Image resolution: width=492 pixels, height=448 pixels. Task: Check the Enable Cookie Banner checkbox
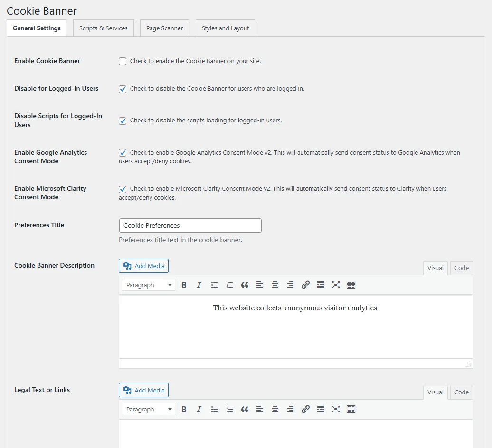tap(123, 61)
